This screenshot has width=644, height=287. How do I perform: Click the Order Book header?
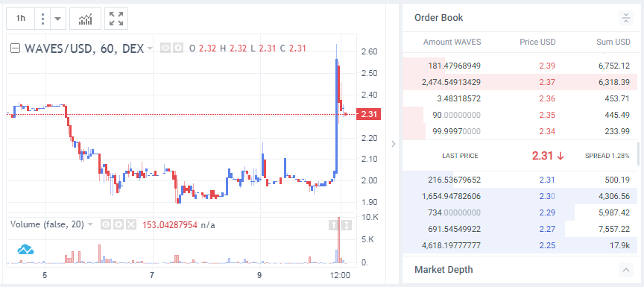point(438,18)
